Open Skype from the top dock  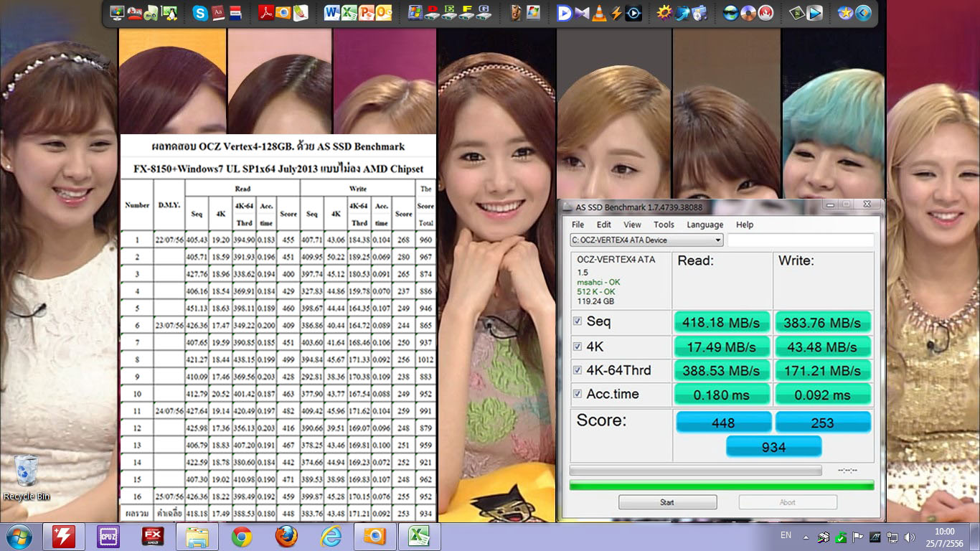[200, 12]
